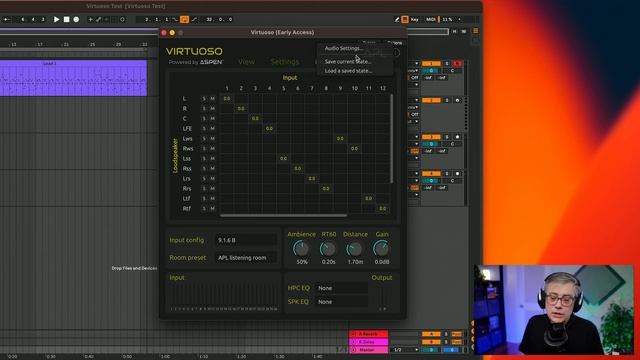Click the session record circle icon

(x=122, y=19)
